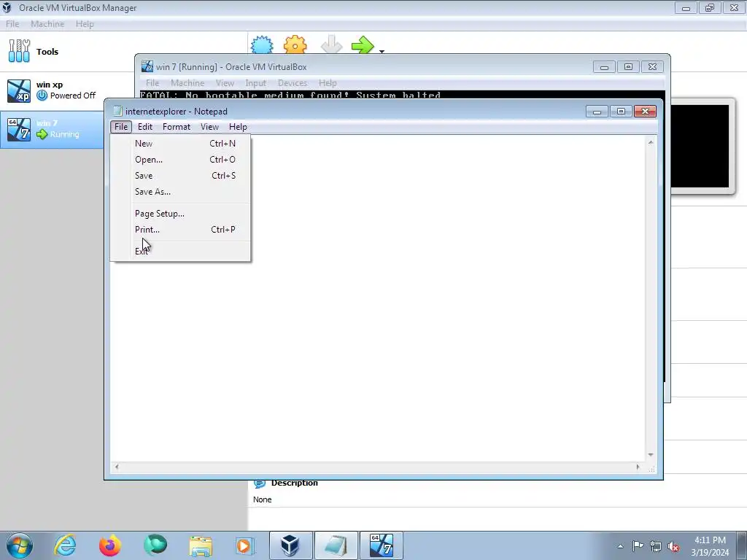Click the VirtualBox Manager title bar icon

pos(7,7)
